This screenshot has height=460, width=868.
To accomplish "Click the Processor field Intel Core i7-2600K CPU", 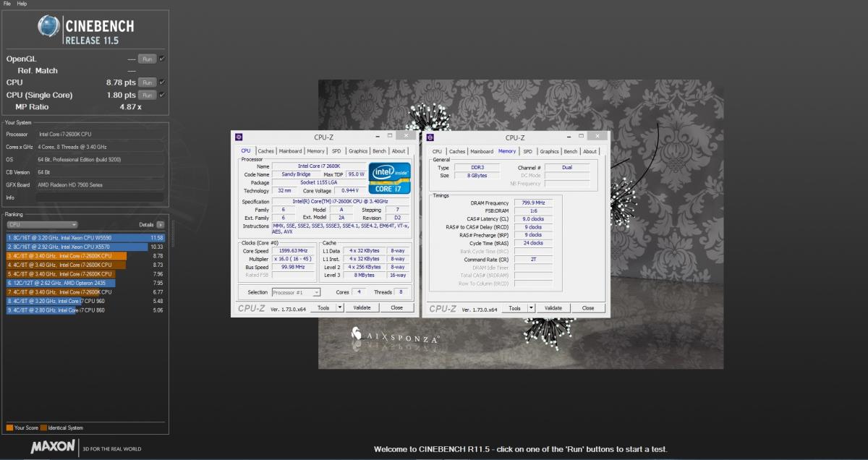I will [x=101, y=134].
